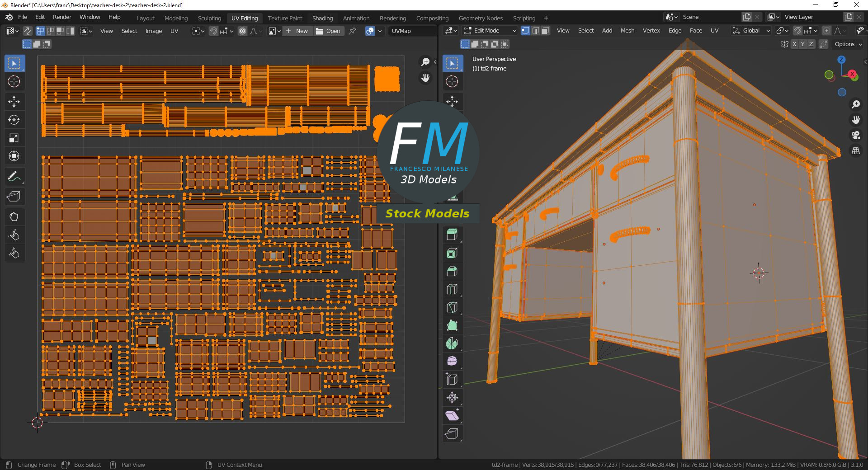Click the Scene name field
Screen dimensions: 868x470
point(710,17)
